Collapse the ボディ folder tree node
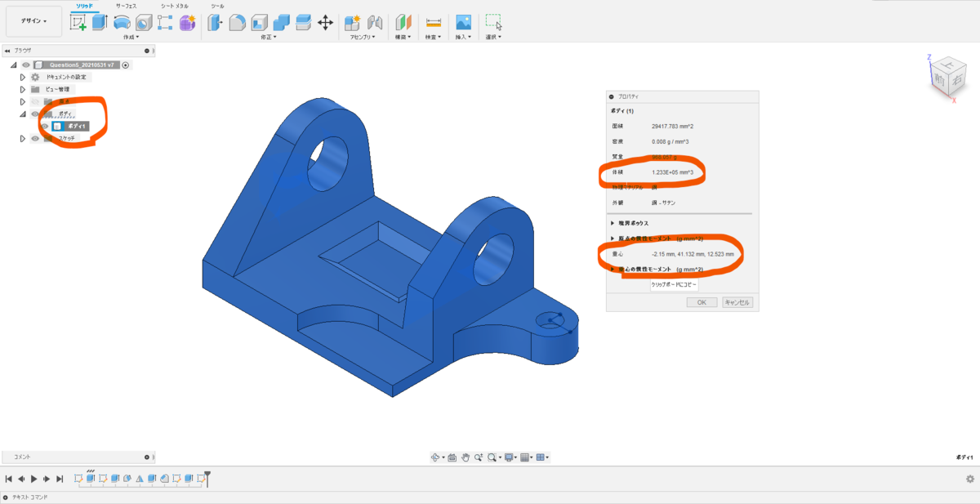 [23, 114]
